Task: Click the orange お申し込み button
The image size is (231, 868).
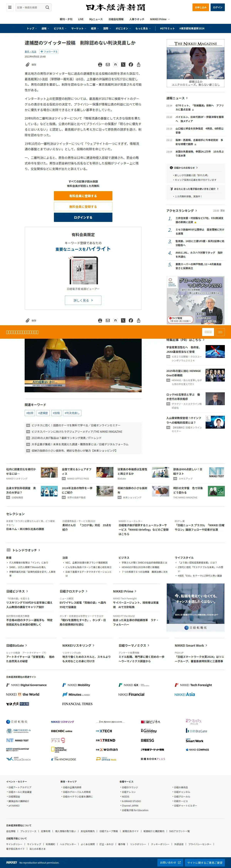Action: tap(201, 7)
